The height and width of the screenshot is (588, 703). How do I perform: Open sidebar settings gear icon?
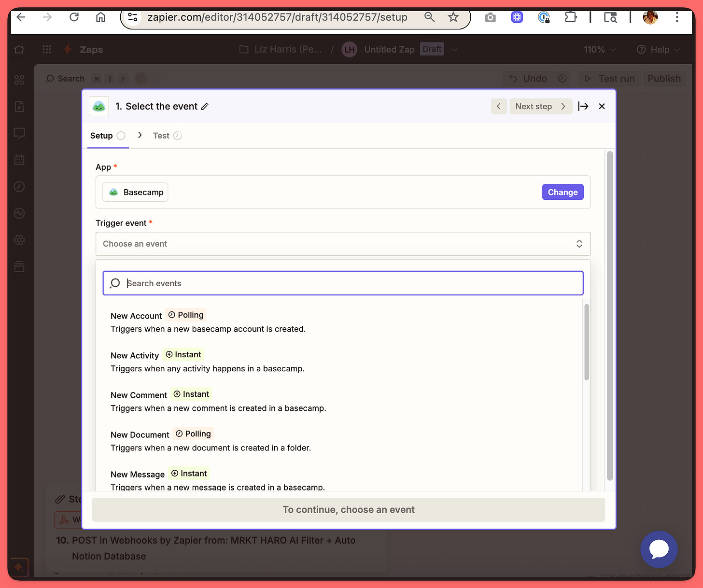pyautogui.click(x=19, y=240)
